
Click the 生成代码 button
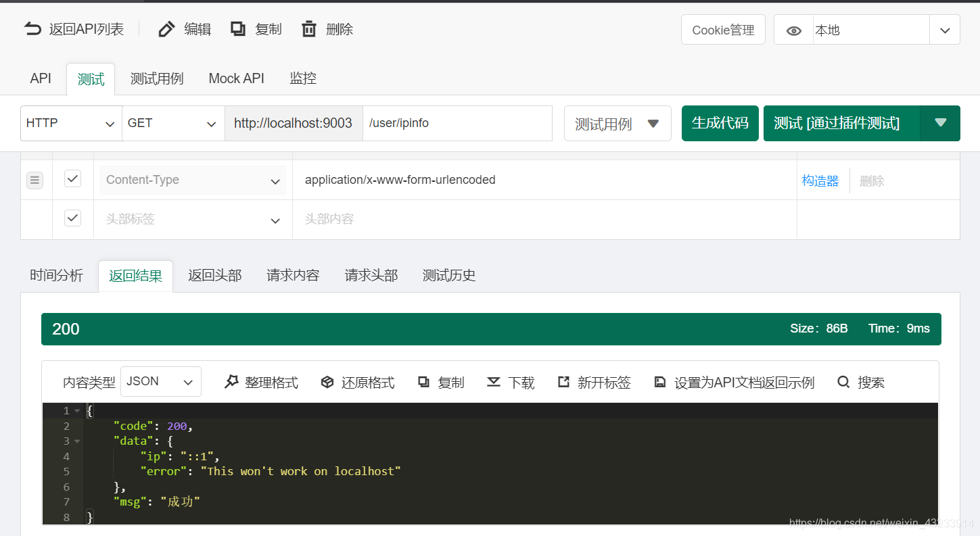point(720,123)
